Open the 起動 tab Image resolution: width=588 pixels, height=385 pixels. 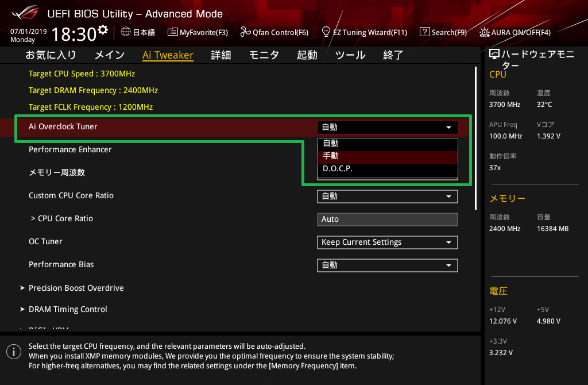click(307, 55)
